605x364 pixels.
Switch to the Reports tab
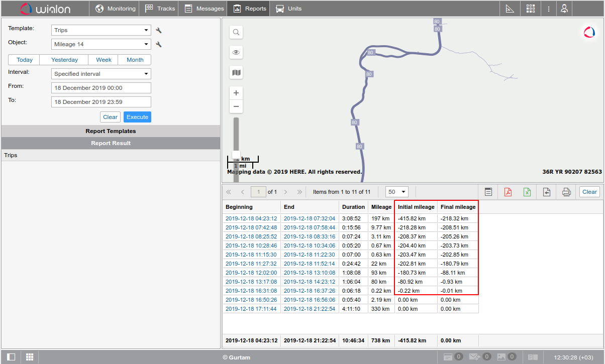click(x=249, y=9)
